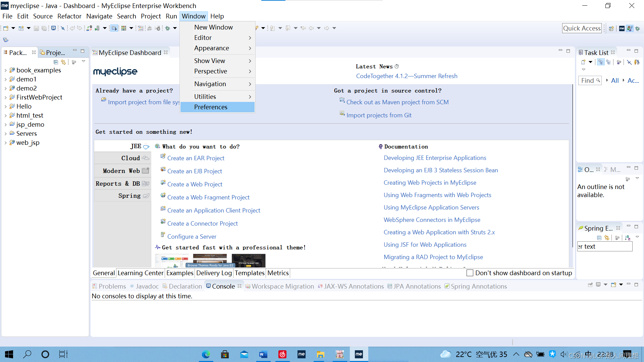Toggle hide completed tasks in Task List
This screenshot has width=644, height=362.
[x=629, y=62]
